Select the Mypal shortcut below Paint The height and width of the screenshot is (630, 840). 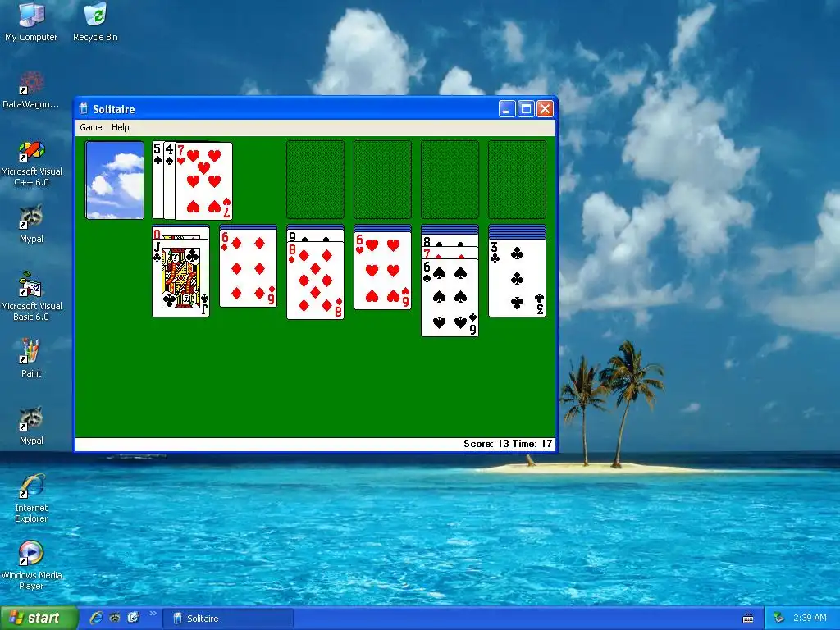31,426
